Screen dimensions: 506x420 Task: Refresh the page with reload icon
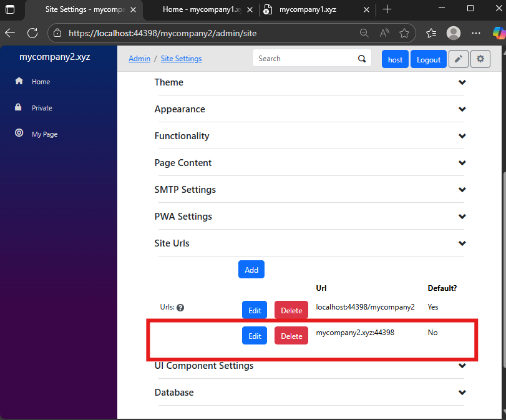point(32,33)
